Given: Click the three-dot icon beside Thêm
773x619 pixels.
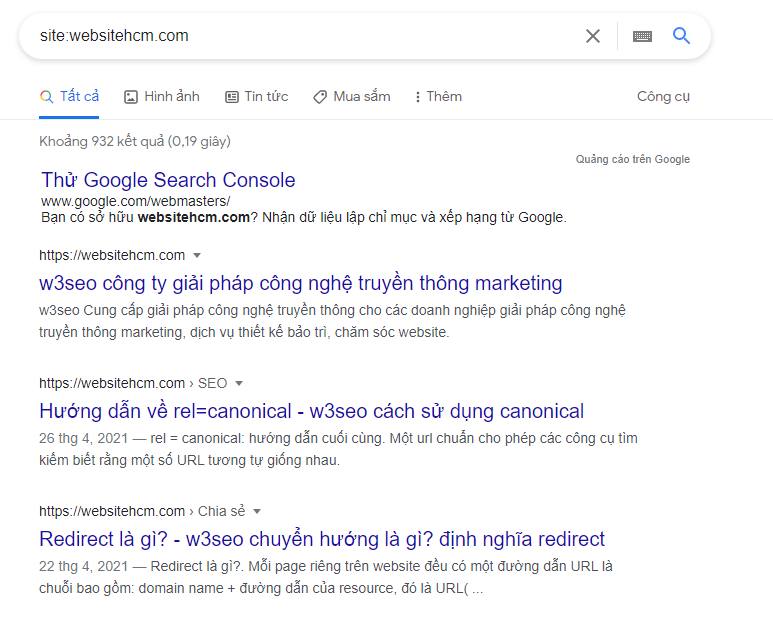Looking at the screenshot, I should 418,97.
